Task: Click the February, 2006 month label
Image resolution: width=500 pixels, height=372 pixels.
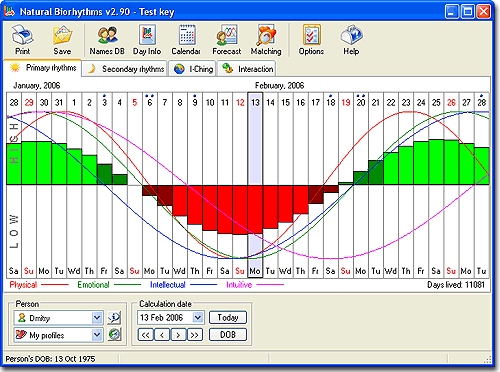Action: tap(279, 86)
